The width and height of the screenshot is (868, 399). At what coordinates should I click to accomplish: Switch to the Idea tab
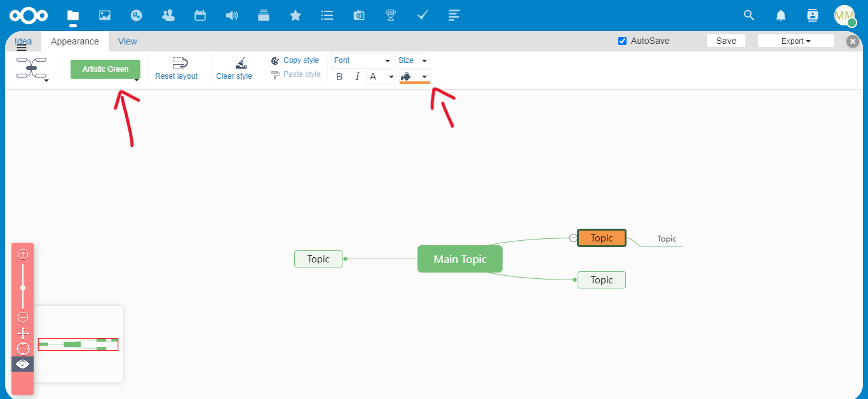(23, 41)
